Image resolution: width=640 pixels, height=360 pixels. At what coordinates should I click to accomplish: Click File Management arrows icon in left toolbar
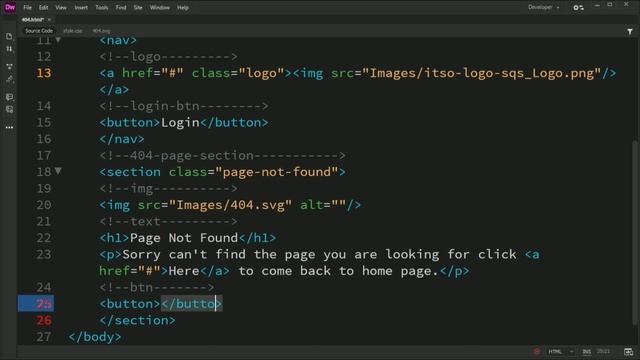point(9,49)
